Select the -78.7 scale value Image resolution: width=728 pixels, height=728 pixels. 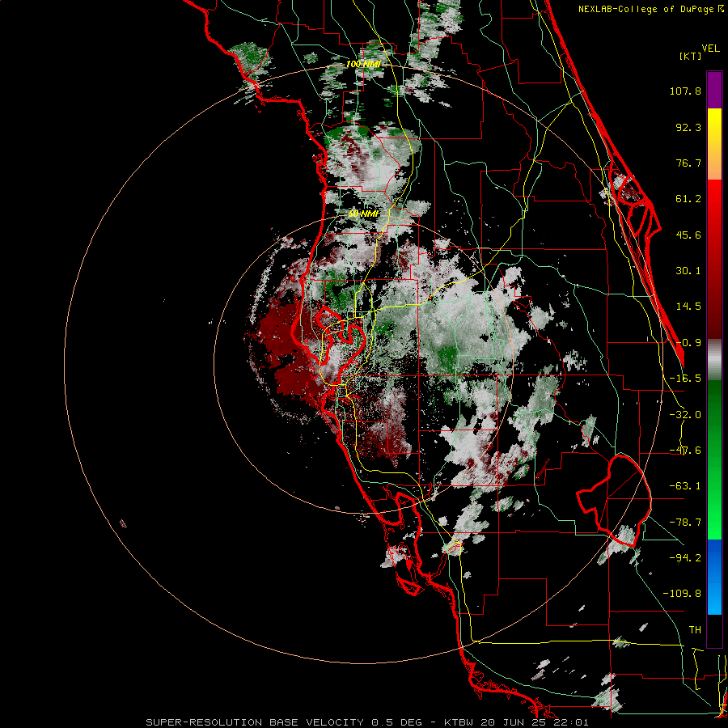(x=685, y=523)
